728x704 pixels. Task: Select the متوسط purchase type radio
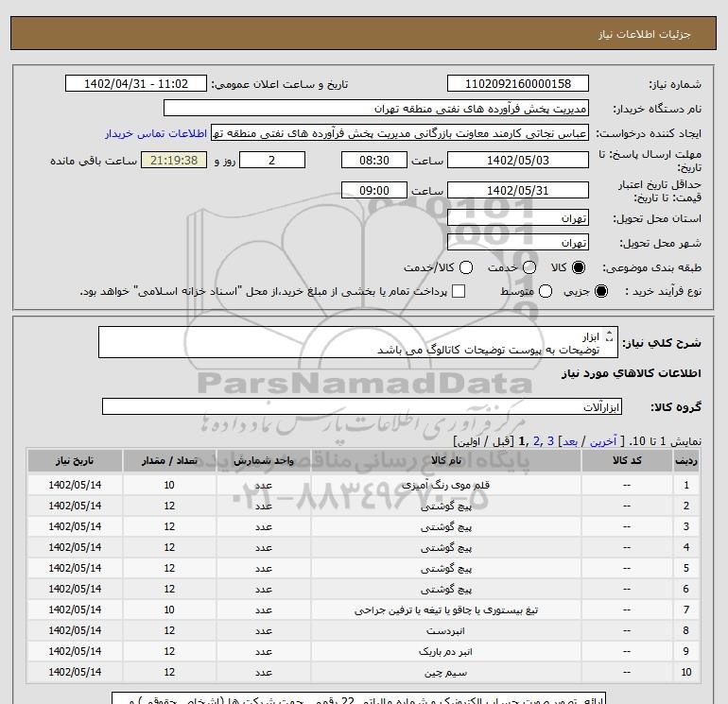[x=546, y=291]
